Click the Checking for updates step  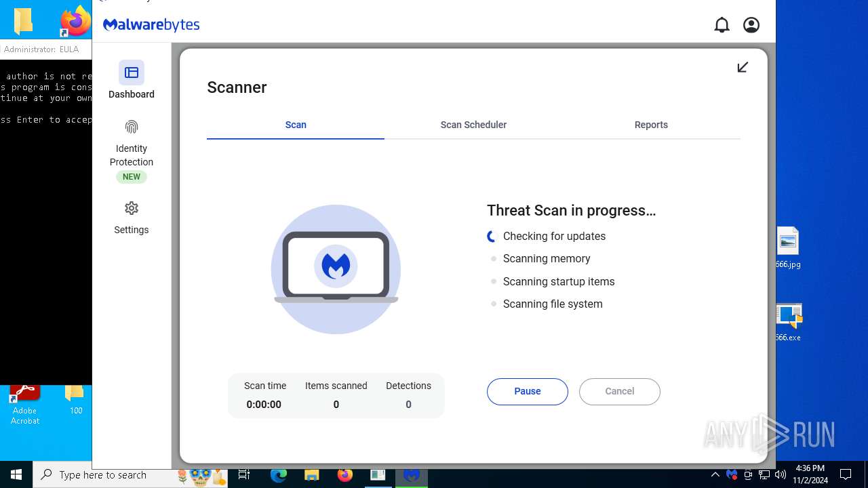click(554, 236)
